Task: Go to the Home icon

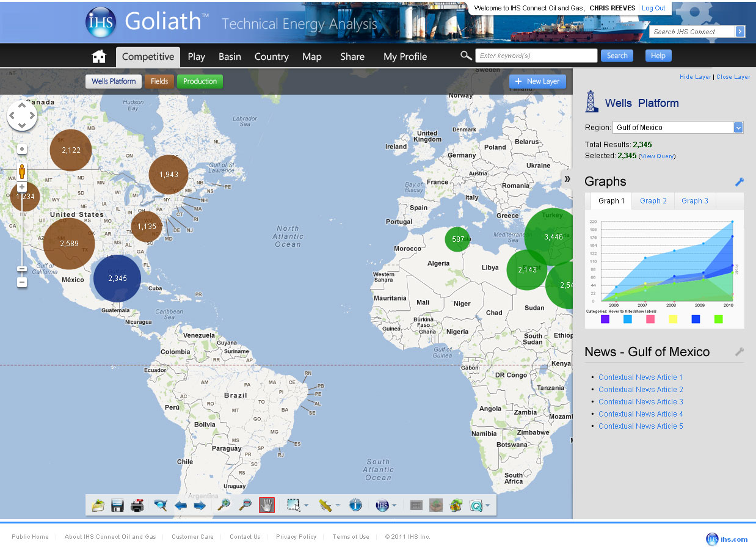Action: (x=99, y=57)
